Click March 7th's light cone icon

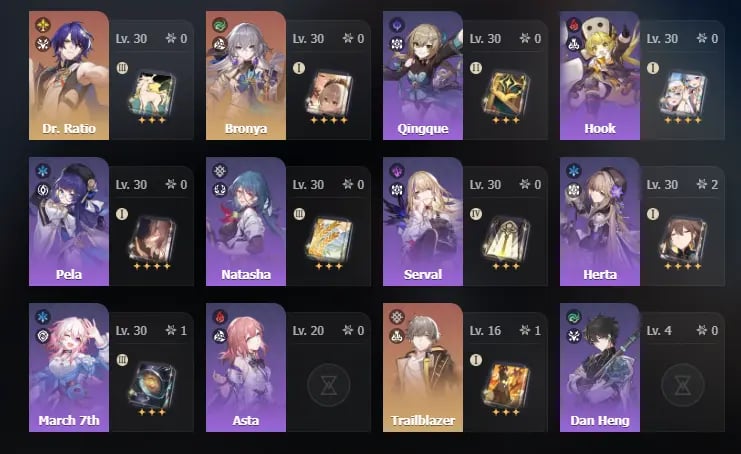pyautogui.click(x=152, y=386)
